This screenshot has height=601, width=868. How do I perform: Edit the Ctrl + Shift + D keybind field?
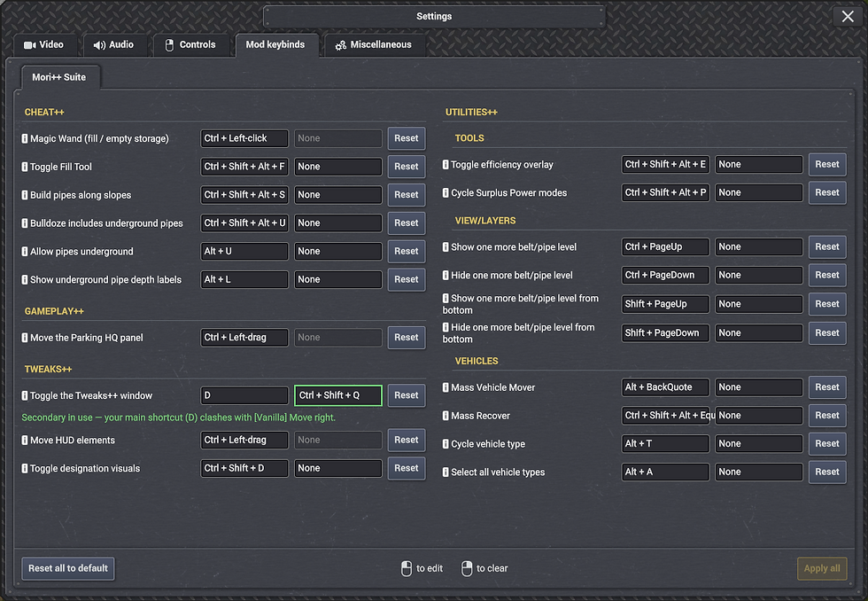pyautogui.click(x=244, y=469)
